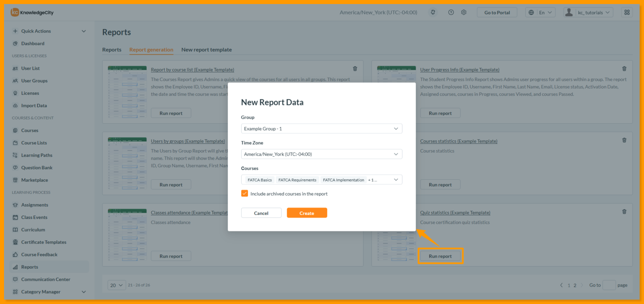
Task: Click the User List sidebar icon
Action: (15, 68)
